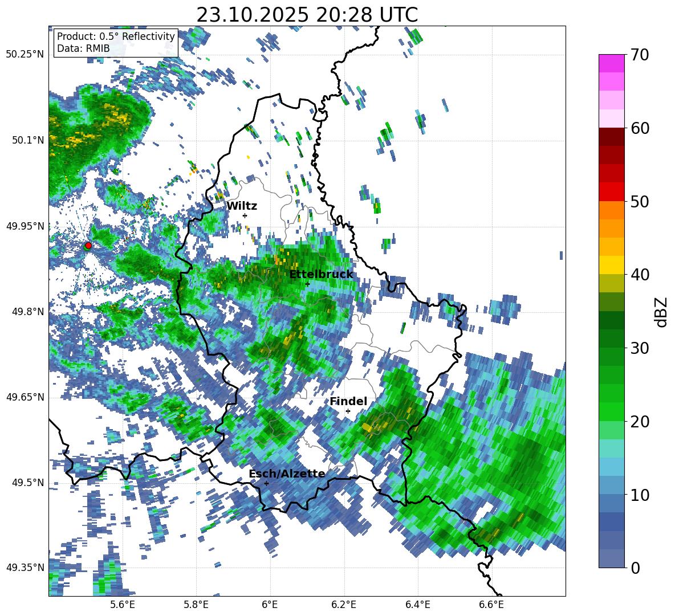Click the yellow colorbar segment near 40
Screen dimensions: 675x616
(611, 265)
